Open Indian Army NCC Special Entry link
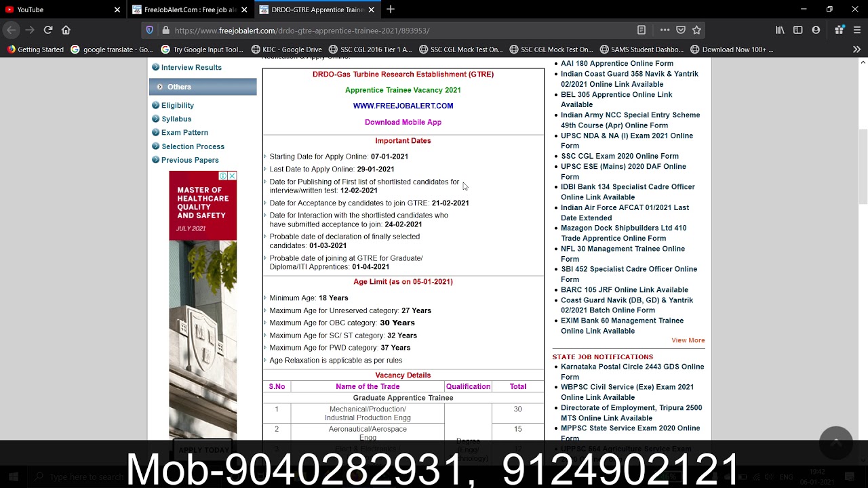 (x=630, y=120)
